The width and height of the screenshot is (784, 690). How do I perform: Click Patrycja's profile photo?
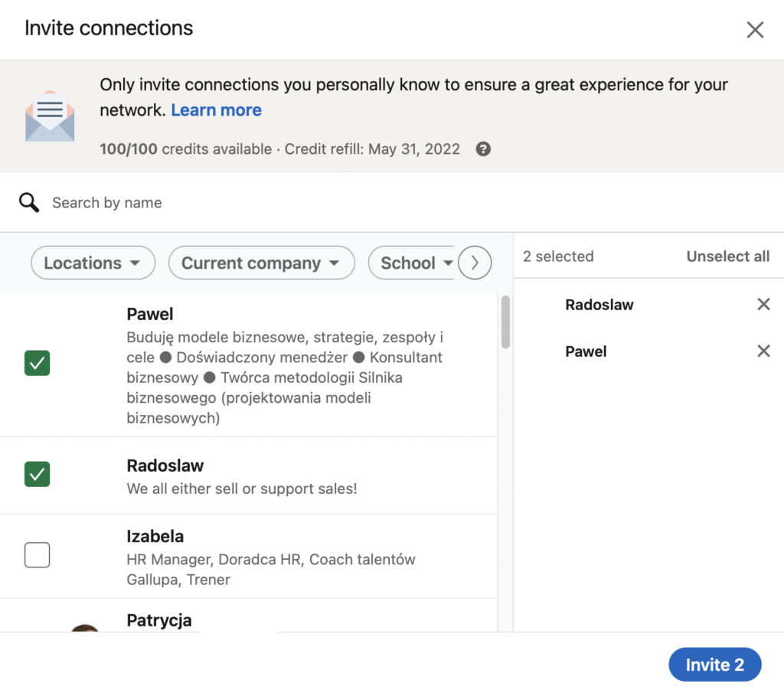click(x=85, y=627)
